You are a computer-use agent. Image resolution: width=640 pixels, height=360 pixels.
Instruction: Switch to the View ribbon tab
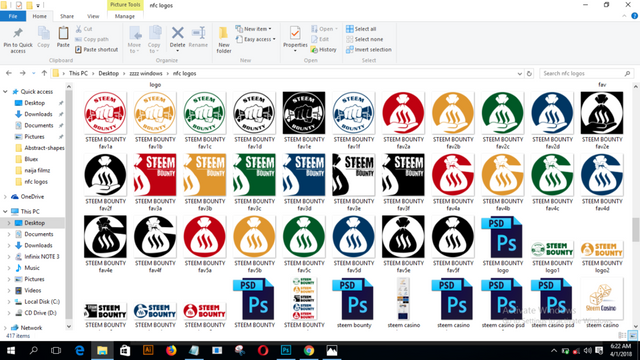pyautogui.click(x=93, y=16)
